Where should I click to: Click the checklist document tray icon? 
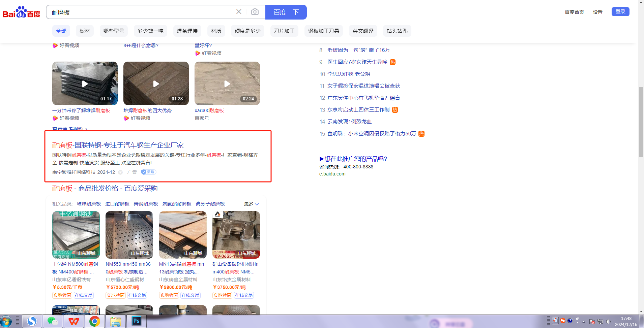click(555, 321)
